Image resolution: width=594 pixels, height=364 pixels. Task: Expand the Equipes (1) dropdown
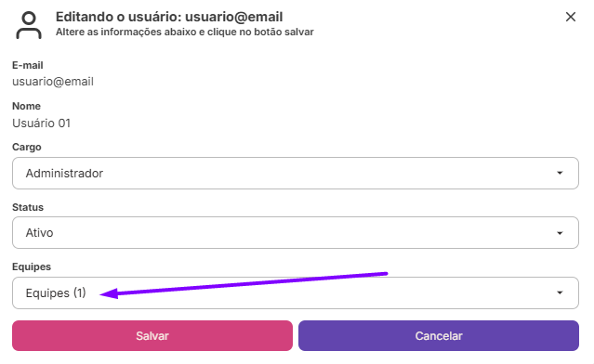(296, 292)
